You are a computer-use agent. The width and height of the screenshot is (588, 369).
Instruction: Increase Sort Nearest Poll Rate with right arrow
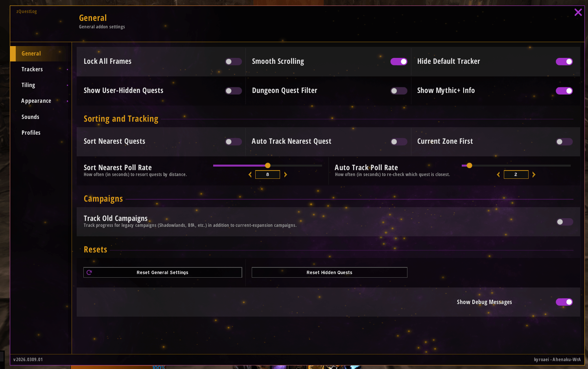[286, 174]
